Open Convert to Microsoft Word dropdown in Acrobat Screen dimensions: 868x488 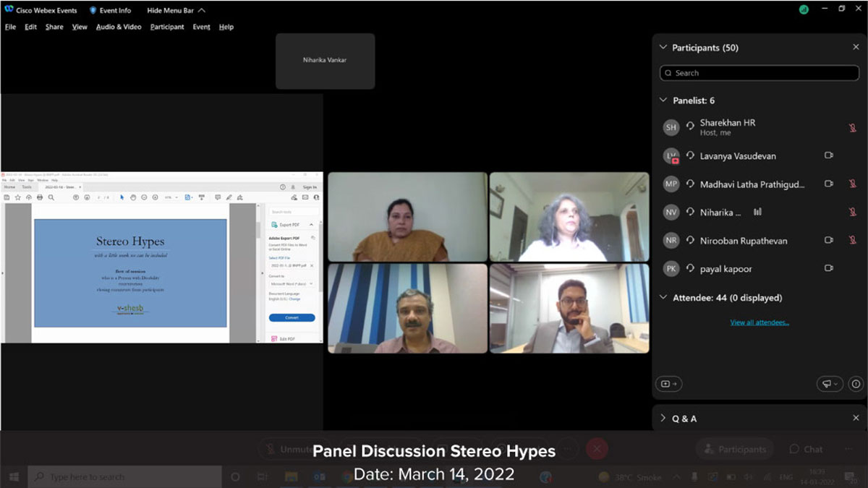[292, 284]
